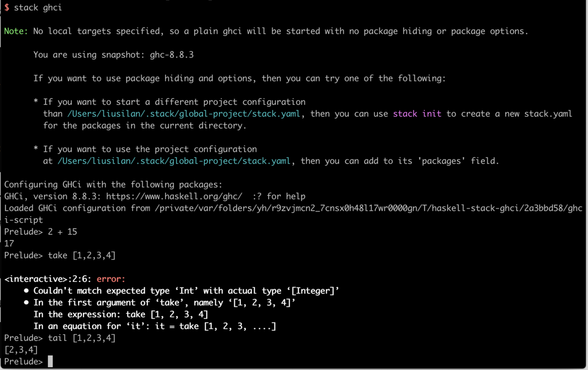This screenshot has width=588, height=370.
Task: Click the first /Users/liusilan stack.yaml path
Action: [x=184, y=114]
